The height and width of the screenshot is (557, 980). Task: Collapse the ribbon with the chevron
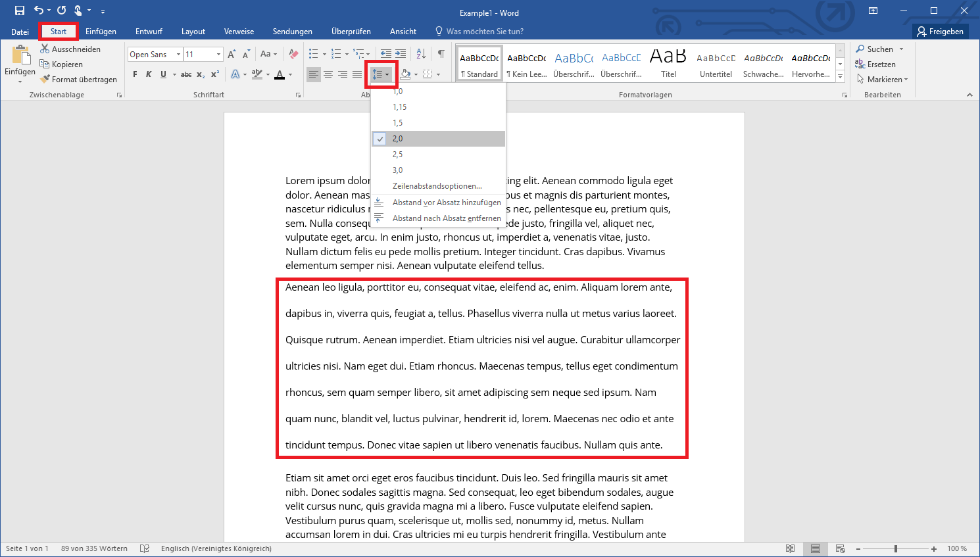(x=969, y=95)
